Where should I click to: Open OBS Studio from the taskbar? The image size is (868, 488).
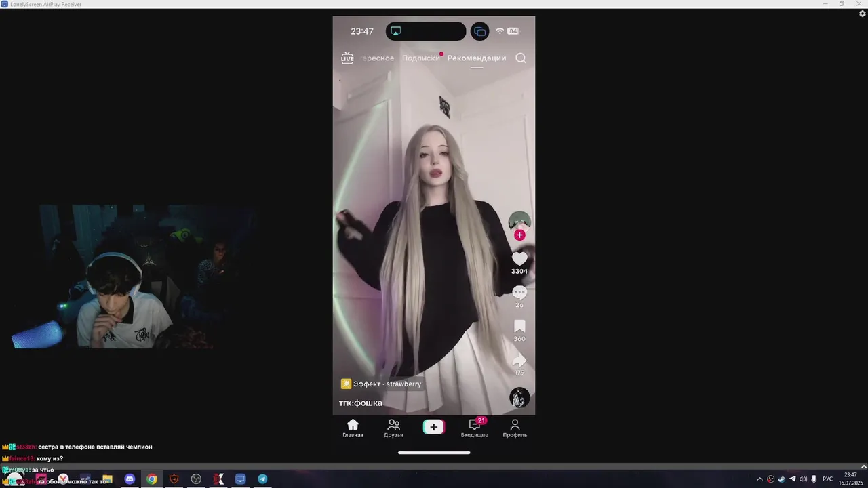pos(196,479)
